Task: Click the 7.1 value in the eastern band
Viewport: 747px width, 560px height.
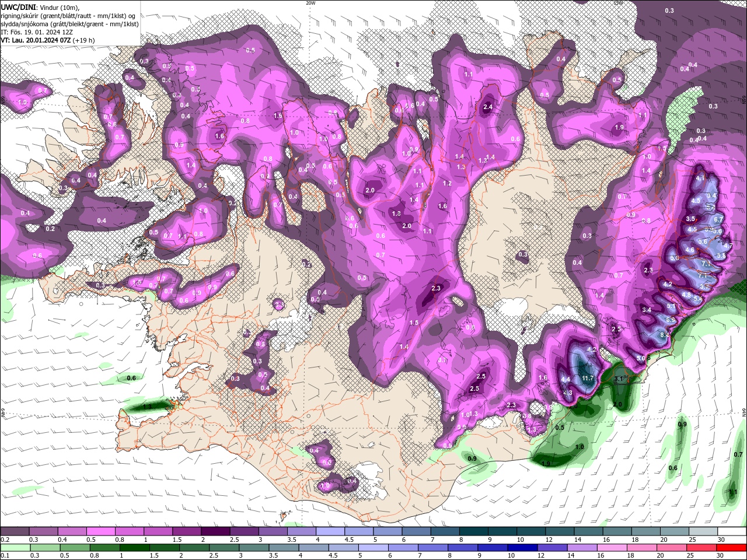Action: click(x=706, y=264)
